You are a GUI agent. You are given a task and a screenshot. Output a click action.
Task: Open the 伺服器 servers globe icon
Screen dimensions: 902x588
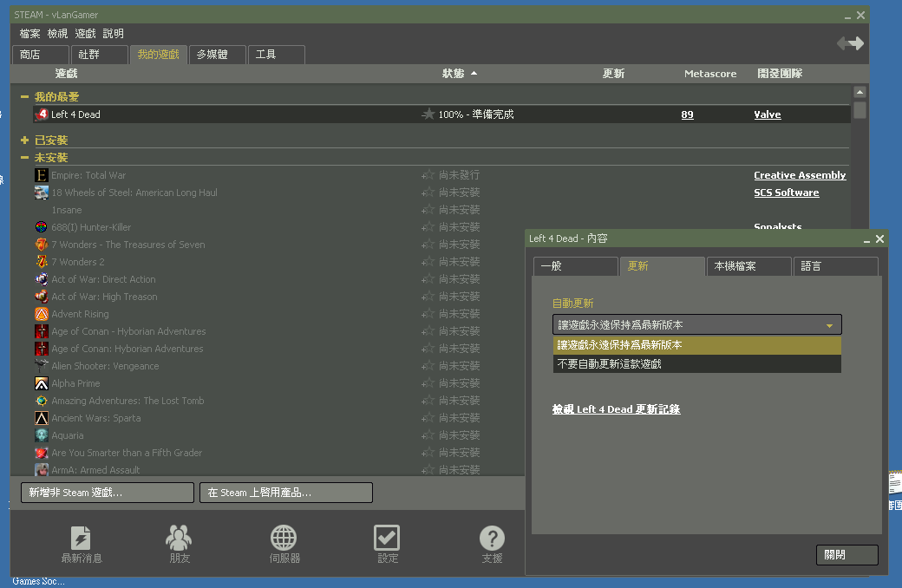(x=284, y=538)
